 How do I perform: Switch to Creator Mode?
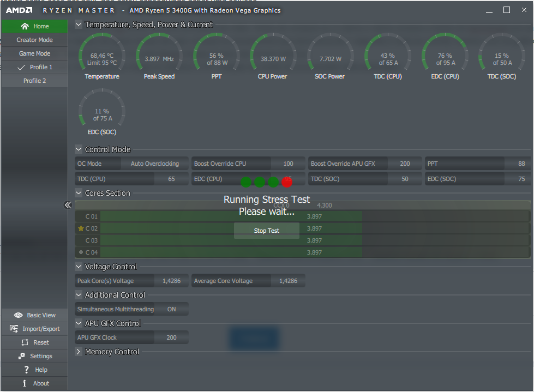coord(34,40)
